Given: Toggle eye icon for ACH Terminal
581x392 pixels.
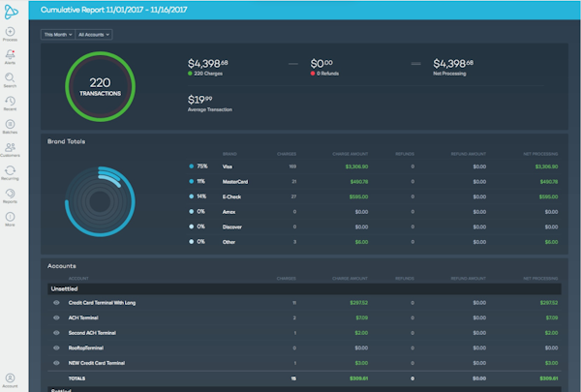Looking at the screenshot, I should pos(56,317).
